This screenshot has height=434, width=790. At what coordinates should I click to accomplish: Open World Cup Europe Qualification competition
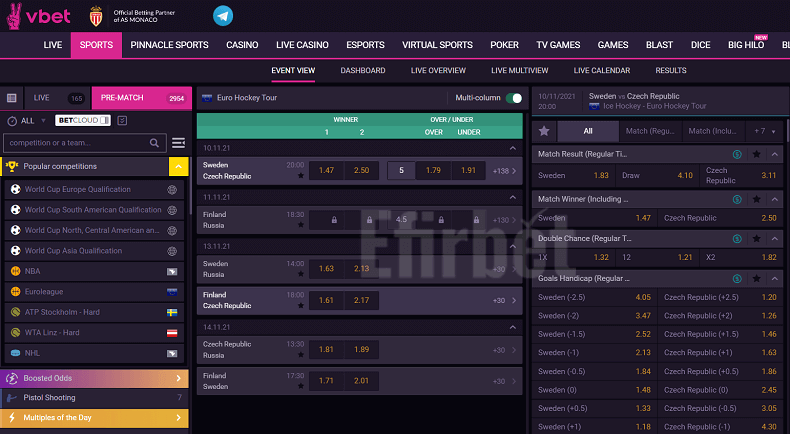(94, 190)
